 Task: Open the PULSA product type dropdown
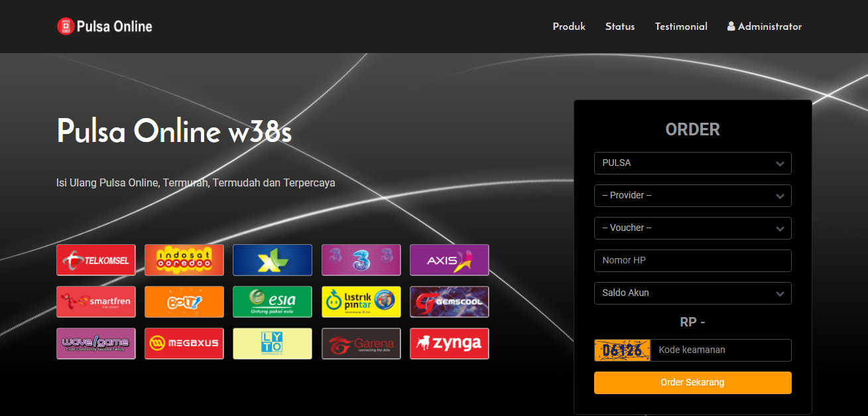[x=693, y=163]
